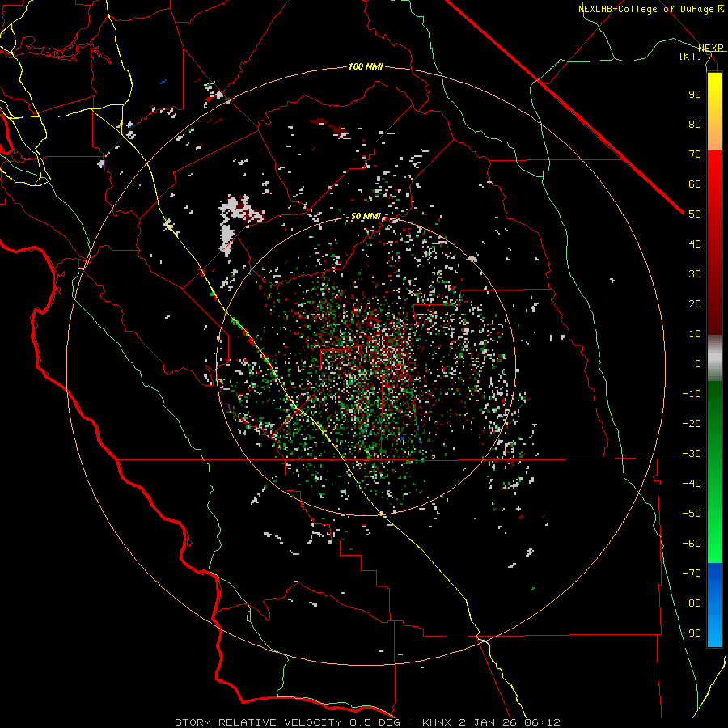This screenshot has width=728, height=728.
Task: Click the 06:12 timestamp in the caption
Action: (542, 722)
